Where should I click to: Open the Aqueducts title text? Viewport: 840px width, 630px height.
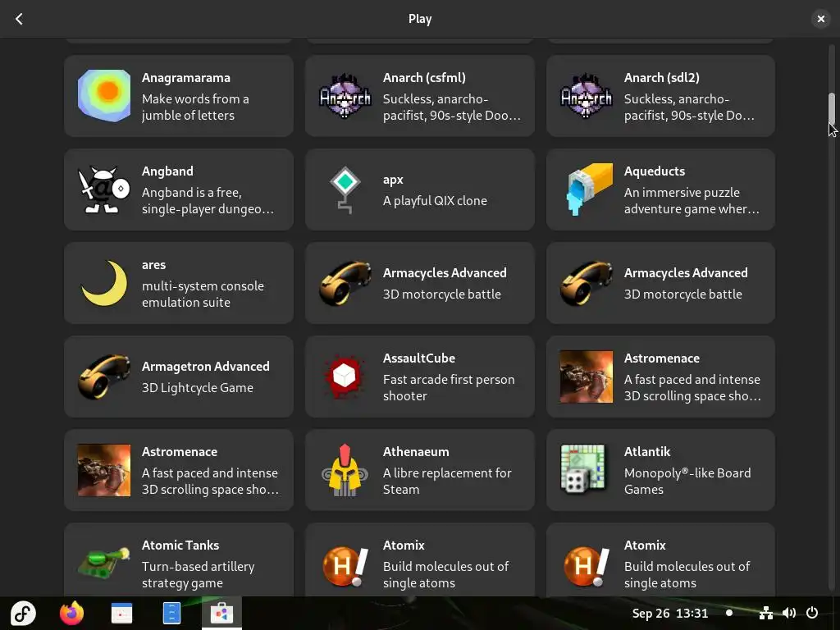654,171
